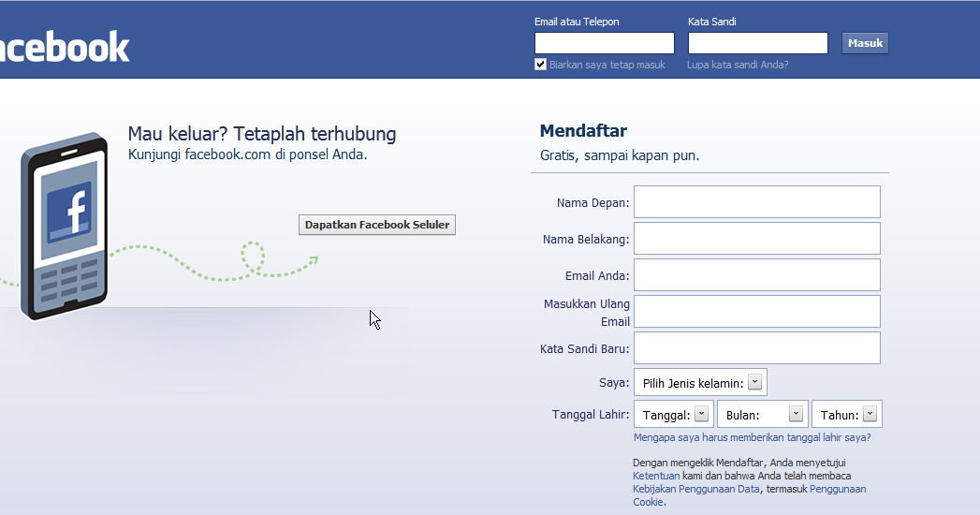980x515 pixels.
Task: Click 'Kunjungi facebook.com di ponsel Anda.' text
Action: pos(247,154)
